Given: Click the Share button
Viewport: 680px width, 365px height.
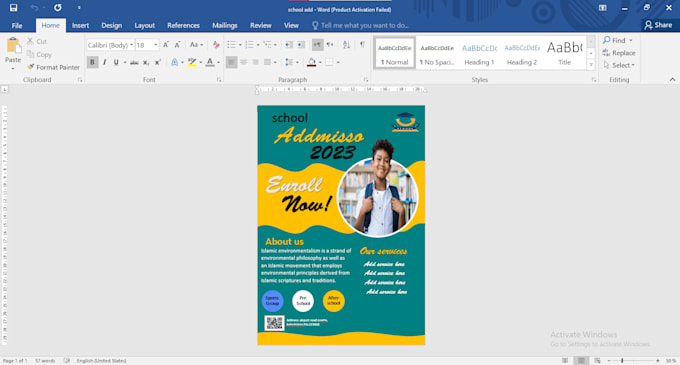Looking at the screenshot, I should [x=658, y=25].
